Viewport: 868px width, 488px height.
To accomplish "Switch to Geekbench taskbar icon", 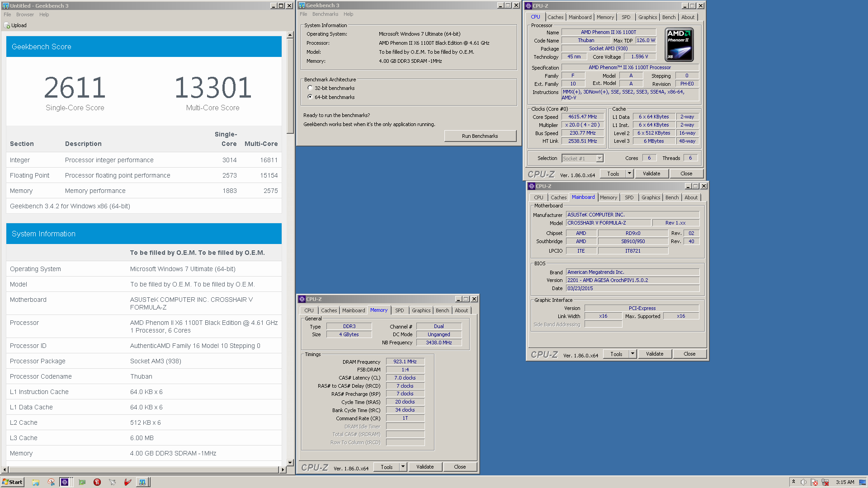I will coord(142,482).
